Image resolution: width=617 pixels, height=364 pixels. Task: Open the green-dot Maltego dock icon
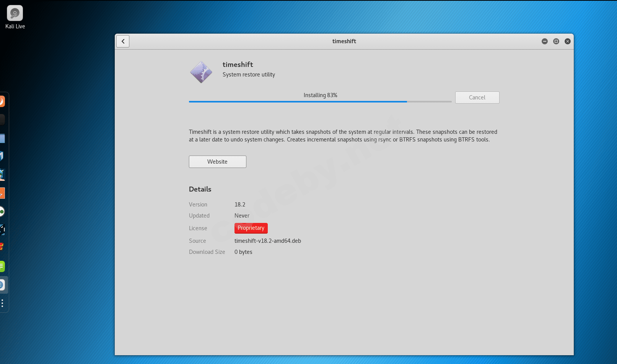(2, 211)
